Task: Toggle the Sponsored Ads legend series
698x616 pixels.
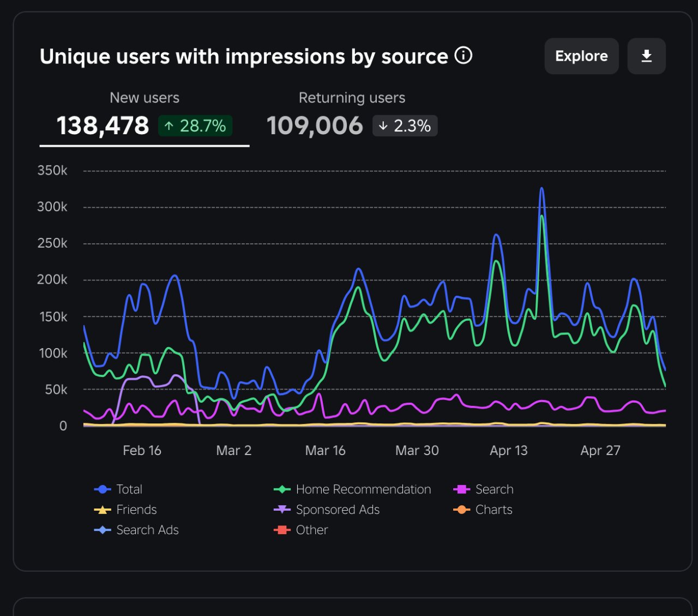Action: (326, 510)
